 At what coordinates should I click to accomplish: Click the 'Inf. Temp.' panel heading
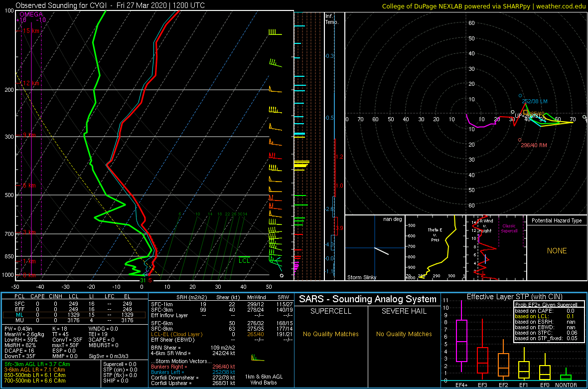coord(332,19)
